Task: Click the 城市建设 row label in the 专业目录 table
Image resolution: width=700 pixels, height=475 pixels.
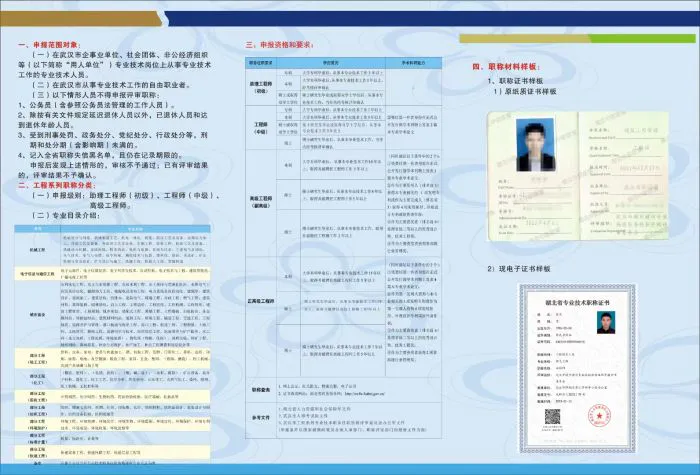Action: pyautogui.click(x=38, y=315)
